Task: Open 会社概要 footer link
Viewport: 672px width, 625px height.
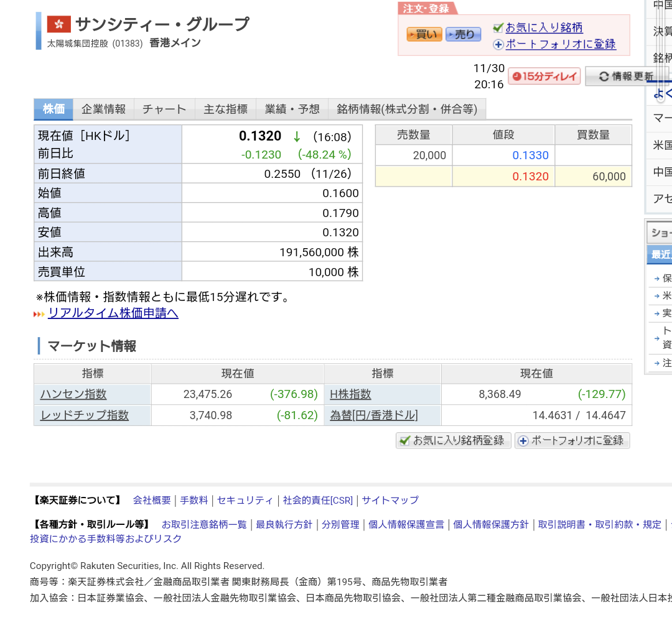Action: point(152,501)
